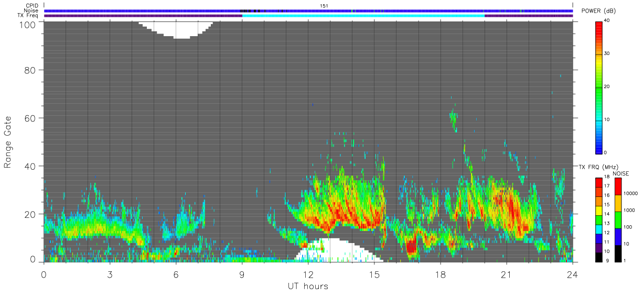644x297 pixels.
Task: Click the 1000 tick in the NOISE legend
Action: coord(629,210)
